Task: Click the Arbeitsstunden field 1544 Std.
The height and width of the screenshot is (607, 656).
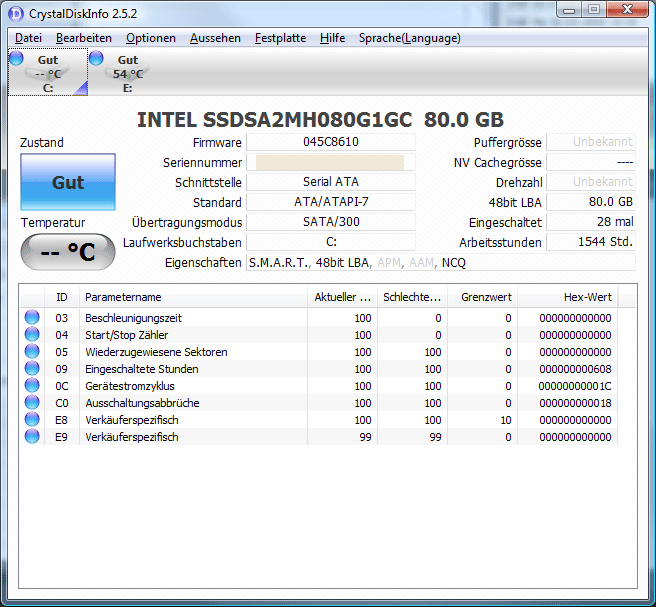Action: pos(591,242)
